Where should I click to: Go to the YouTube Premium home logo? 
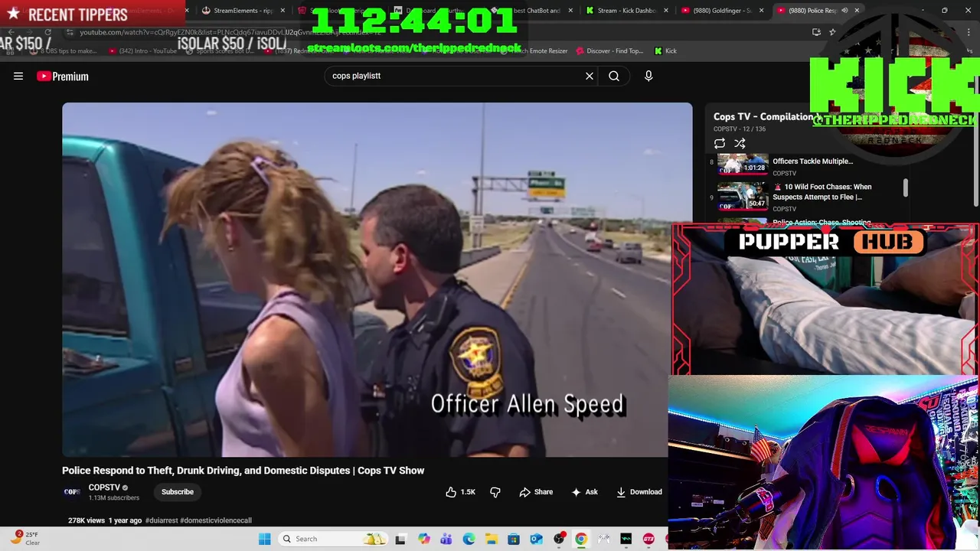[x=63, y=76]
